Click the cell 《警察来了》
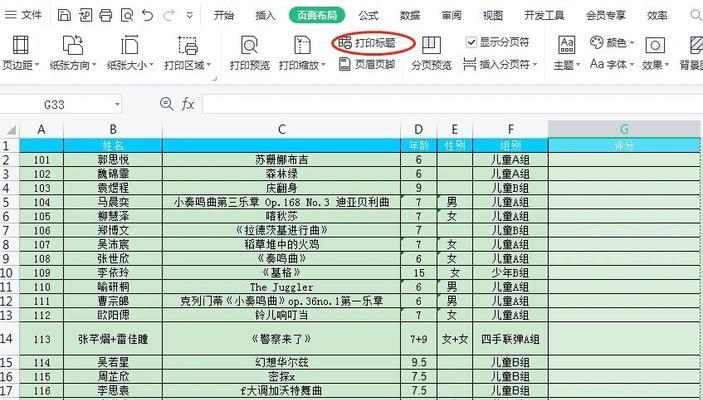 pyautogui.click(x=282, y=339)
